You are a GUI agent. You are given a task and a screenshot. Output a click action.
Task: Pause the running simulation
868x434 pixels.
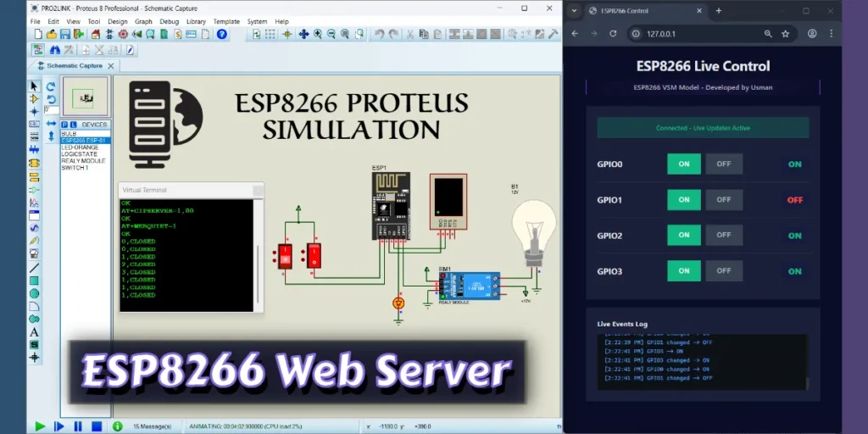(78, 426)
